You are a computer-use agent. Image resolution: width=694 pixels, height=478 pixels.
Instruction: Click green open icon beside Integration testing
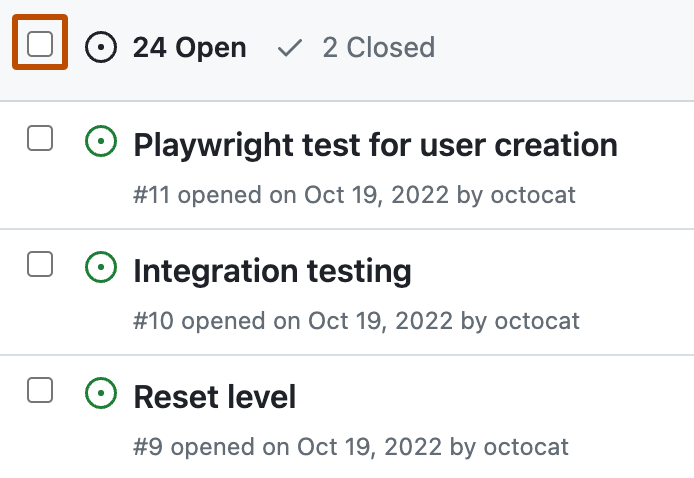[101, 267]
